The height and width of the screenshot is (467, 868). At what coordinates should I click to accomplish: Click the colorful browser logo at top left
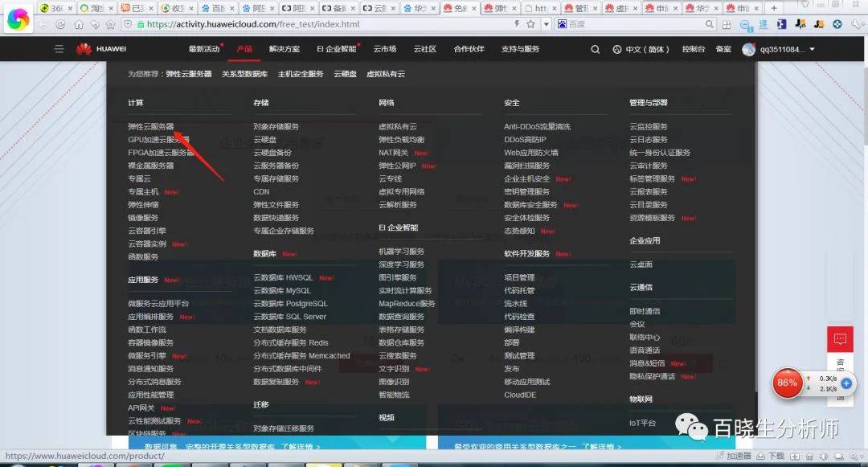(18, 18)
